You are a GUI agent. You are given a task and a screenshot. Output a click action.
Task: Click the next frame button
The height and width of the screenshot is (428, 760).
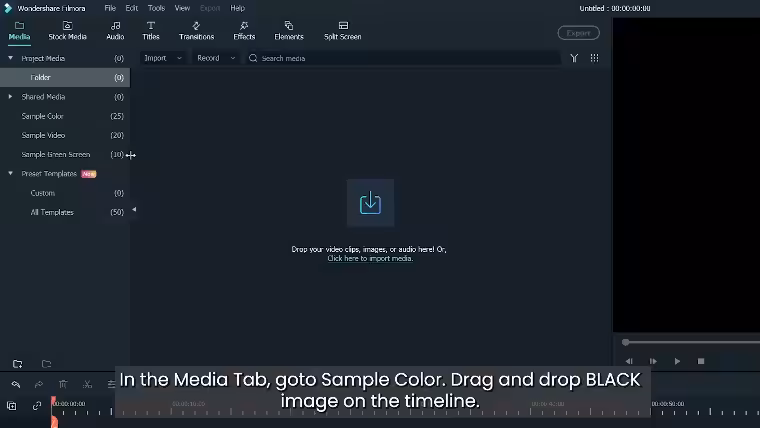pyautogui.click(x=653, y=361)
